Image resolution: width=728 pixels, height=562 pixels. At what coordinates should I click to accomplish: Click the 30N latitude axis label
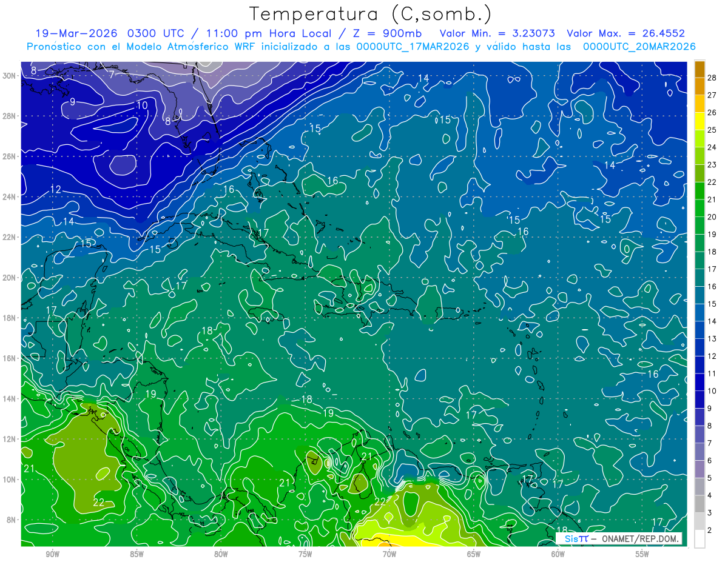click(x=10, y=76)
